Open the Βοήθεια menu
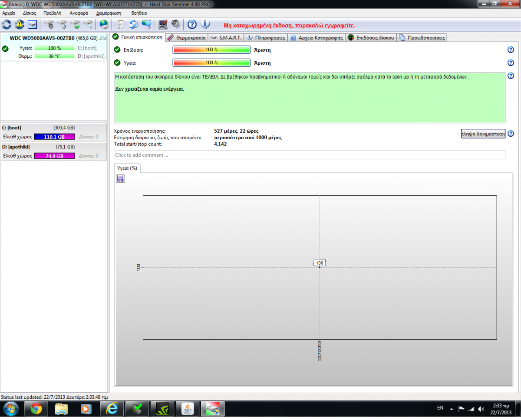 139,13
